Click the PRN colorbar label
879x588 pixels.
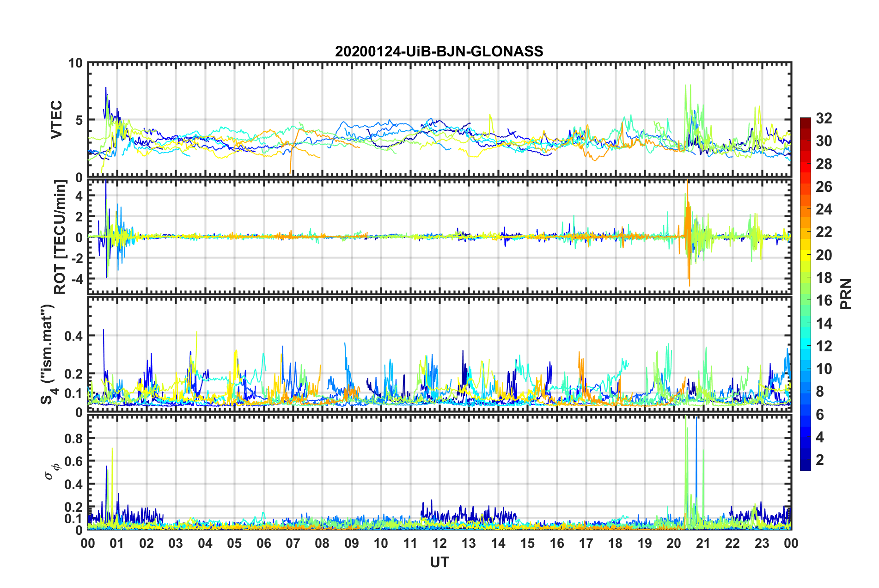[846, 294]
